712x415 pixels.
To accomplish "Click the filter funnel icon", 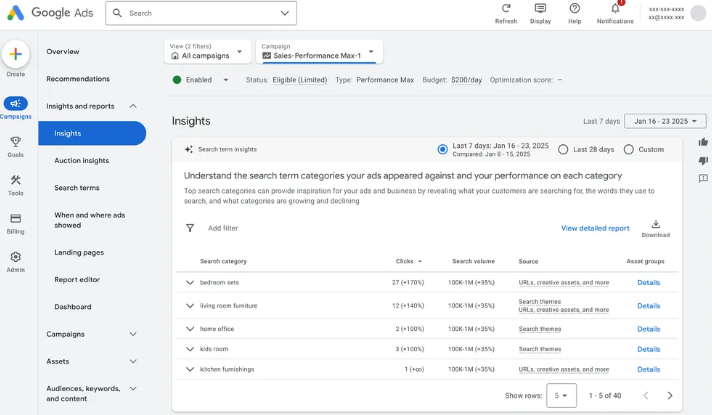I will [x=190, y=228].
